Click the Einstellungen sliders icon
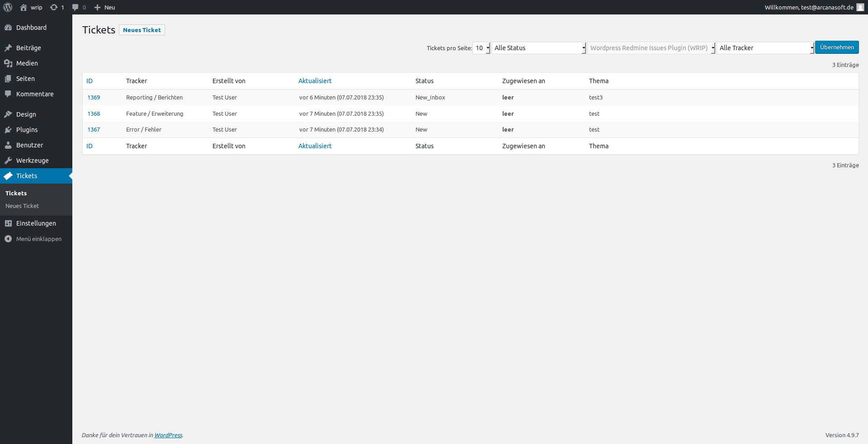The image size is (868, 444). [x=8, y=223]
